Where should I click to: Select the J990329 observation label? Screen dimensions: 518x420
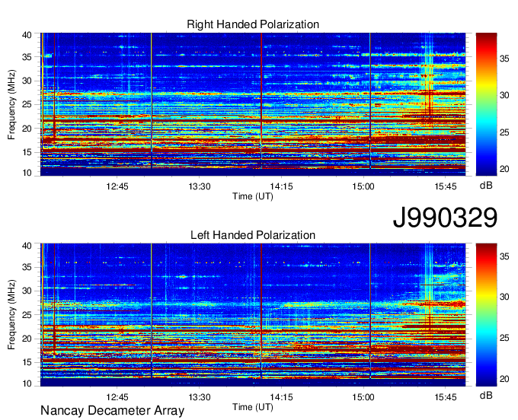pyautogui.click(x=445, y=218)
